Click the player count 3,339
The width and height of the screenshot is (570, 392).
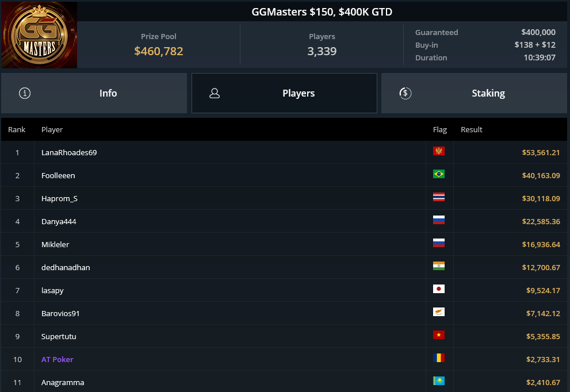pos(322,51)
